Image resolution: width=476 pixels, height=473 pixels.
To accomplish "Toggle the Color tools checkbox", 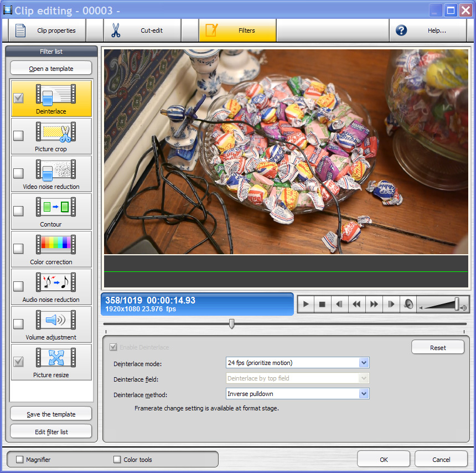I will [117, 459].
